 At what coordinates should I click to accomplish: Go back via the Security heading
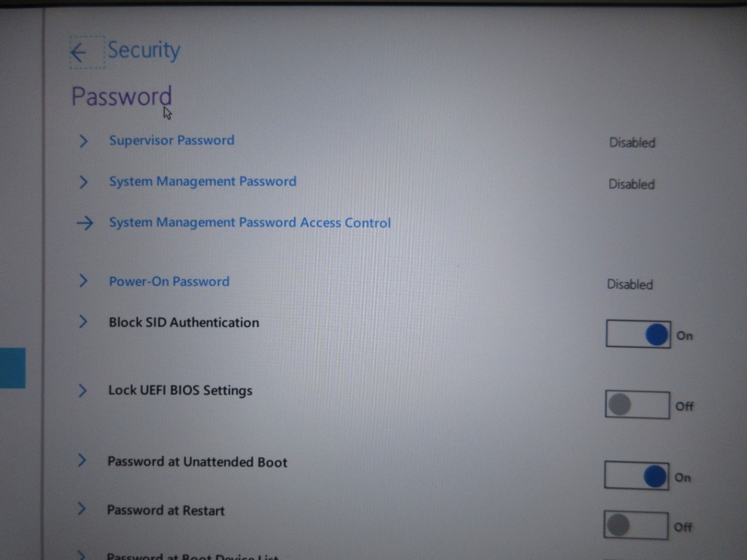144,50
